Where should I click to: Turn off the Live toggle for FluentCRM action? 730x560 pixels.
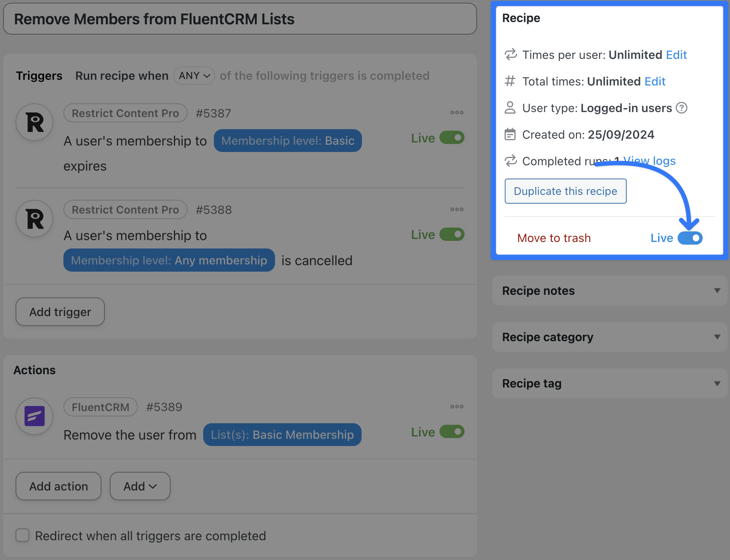[452, 432]
